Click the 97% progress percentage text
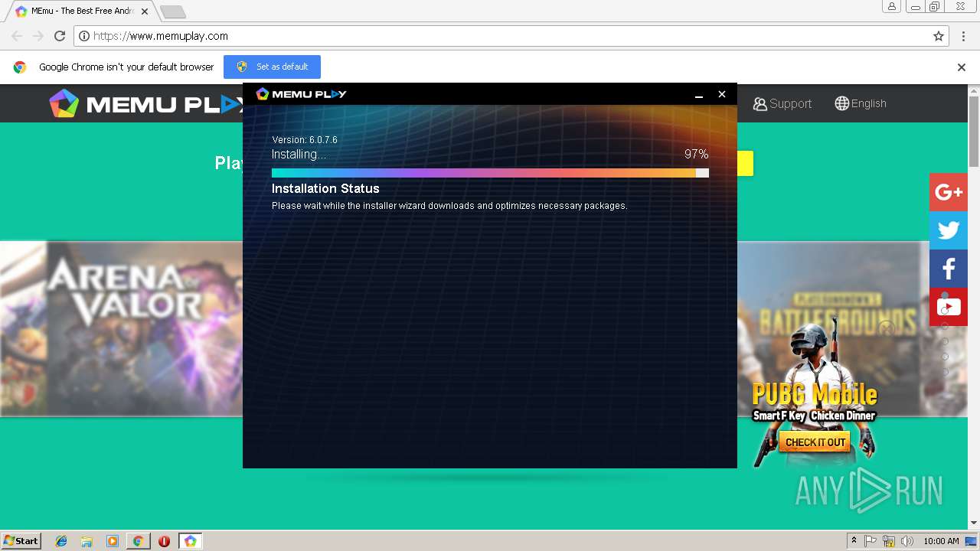 point(696,154)
